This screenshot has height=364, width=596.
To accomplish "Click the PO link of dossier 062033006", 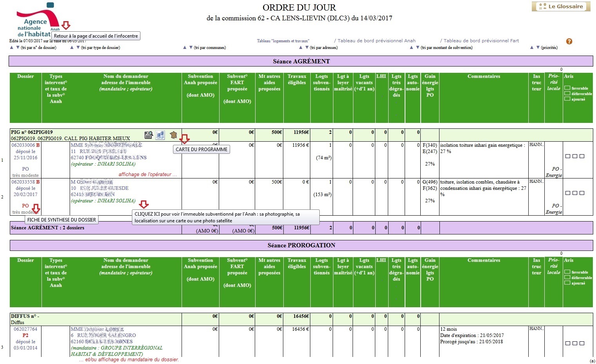I will click(25, 169).
